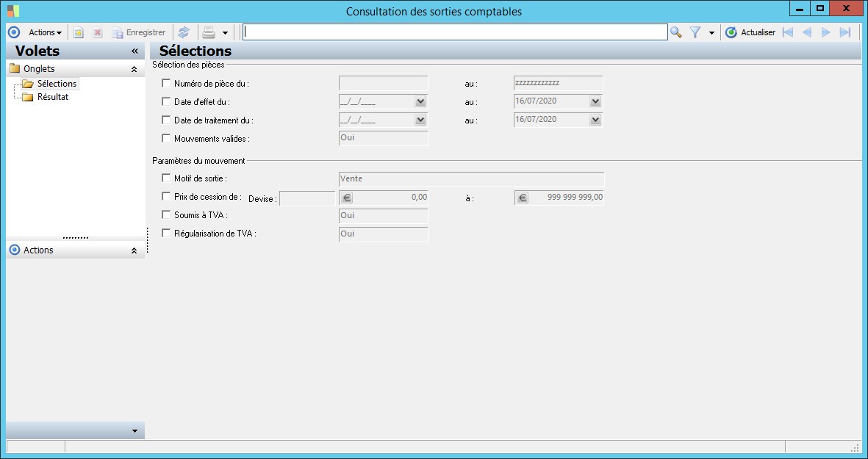Click the zzzzzzzzzzzz end number field
This screenshot has height=459, width=868.
pyautogui.click(x=558, y=84)
